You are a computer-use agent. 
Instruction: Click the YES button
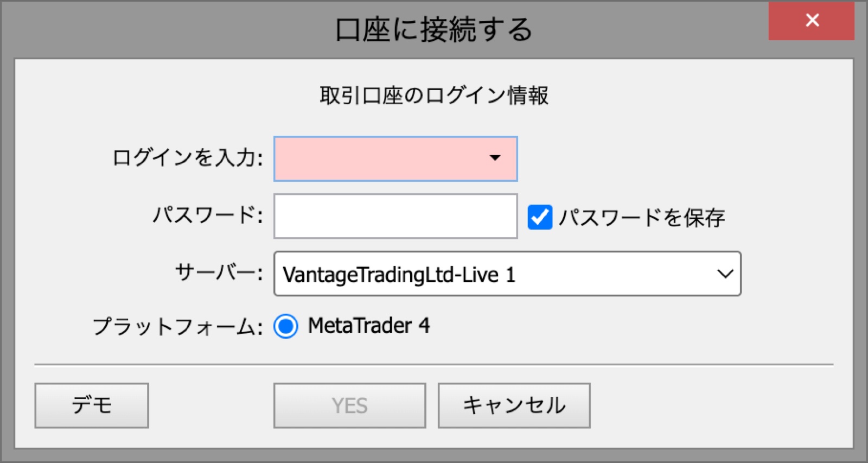point(350,405)
